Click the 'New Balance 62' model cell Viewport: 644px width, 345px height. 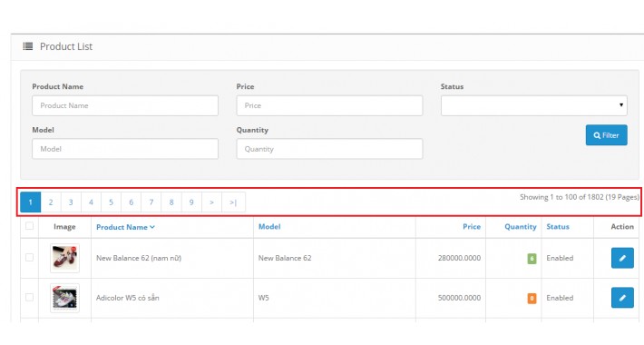pos(285,258)
